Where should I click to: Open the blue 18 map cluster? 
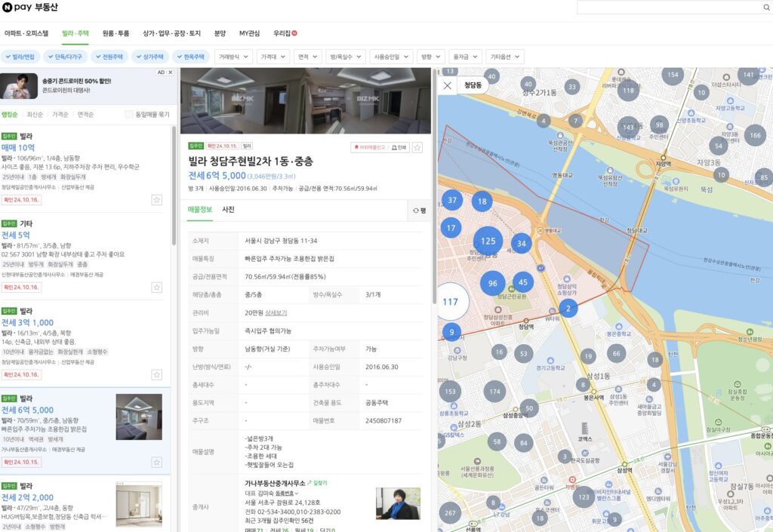click(x=482, y=201)
